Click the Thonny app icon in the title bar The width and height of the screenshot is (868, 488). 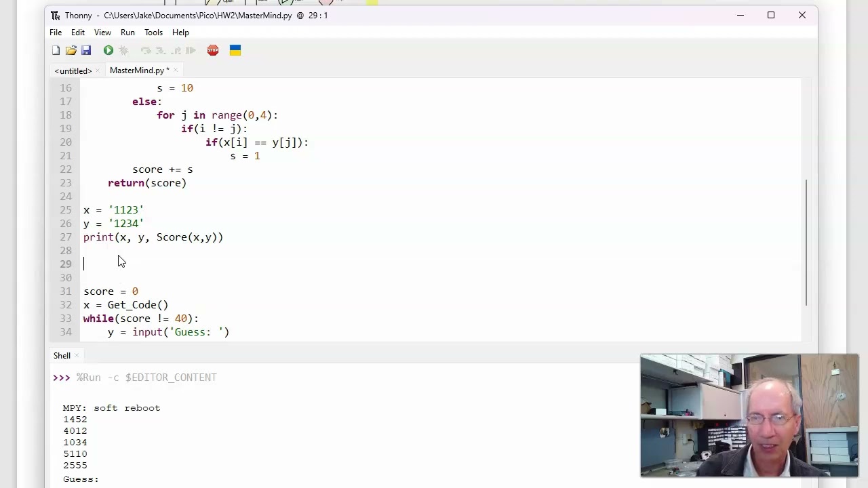click(x=55, y=15)
